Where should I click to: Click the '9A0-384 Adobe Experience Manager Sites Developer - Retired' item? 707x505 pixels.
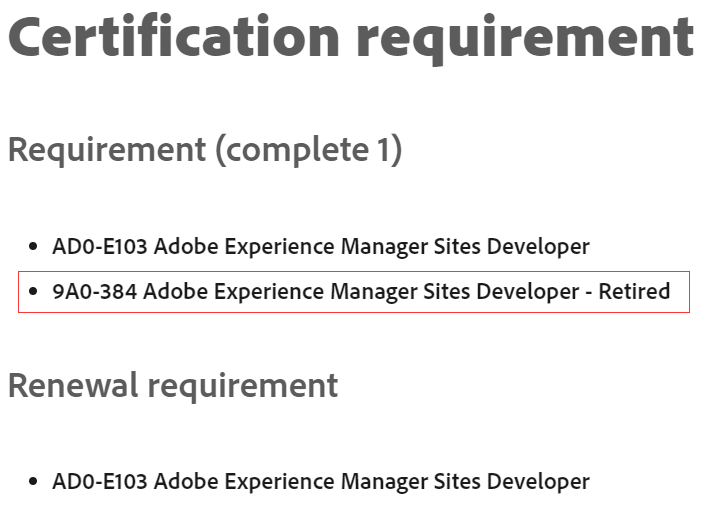(x=361, y=292)
